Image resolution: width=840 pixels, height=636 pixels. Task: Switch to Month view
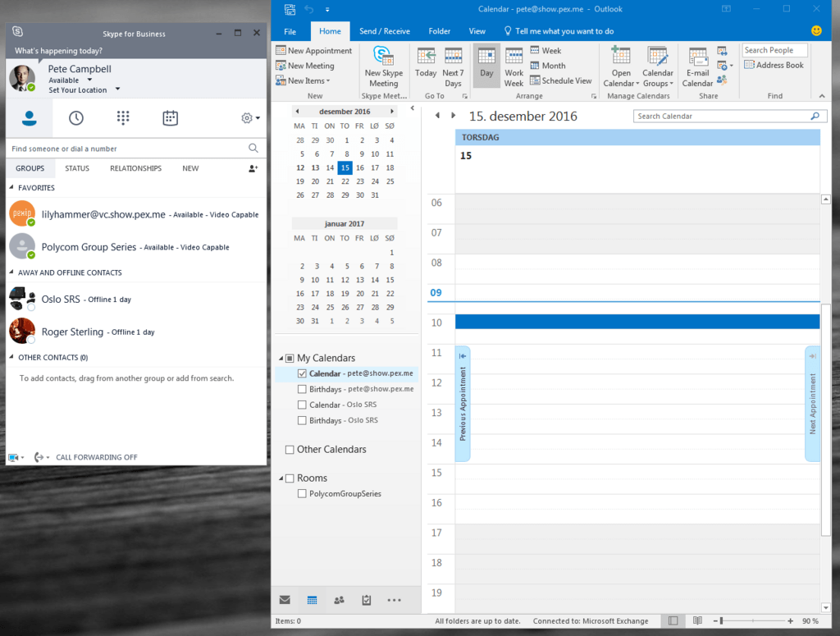[x=547, y=66]
